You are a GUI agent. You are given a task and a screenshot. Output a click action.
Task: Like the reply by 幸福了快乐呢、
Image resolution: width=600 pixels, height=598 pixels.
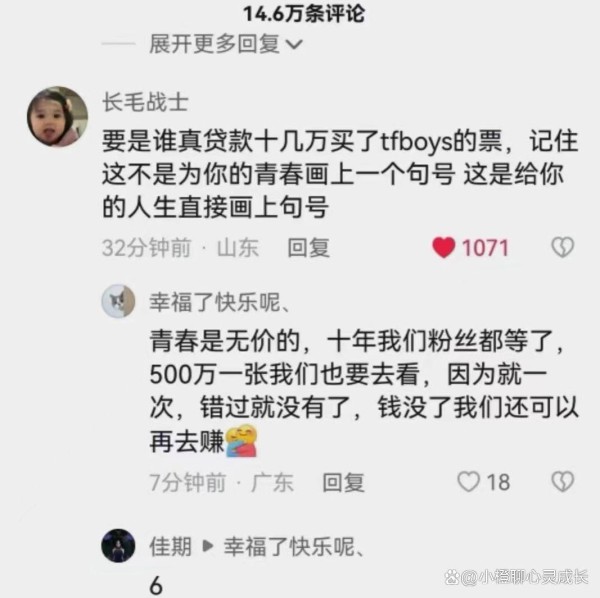click(x=469, y=481)
